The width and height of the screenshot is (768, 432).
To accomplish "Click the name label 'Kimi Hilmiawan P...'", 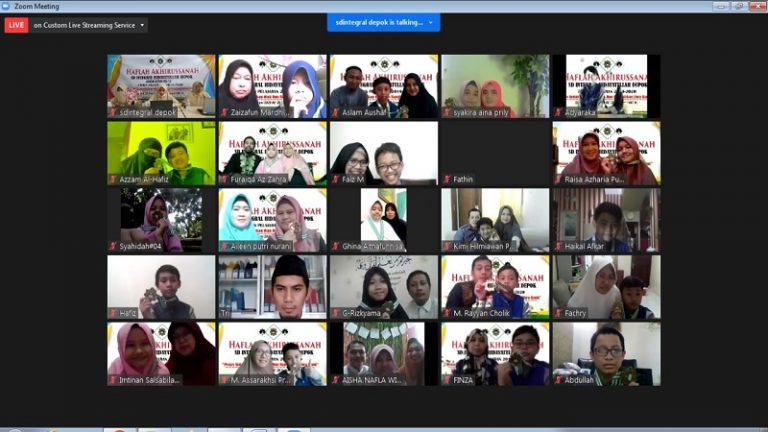I will coord(481,246).
